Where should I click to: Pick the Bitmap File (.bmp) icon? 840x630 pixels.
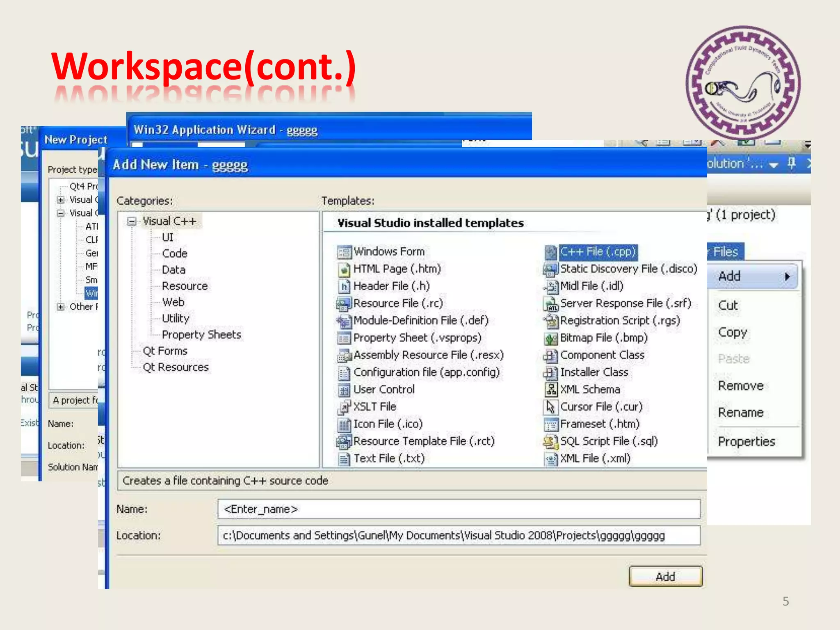point(550,338)
